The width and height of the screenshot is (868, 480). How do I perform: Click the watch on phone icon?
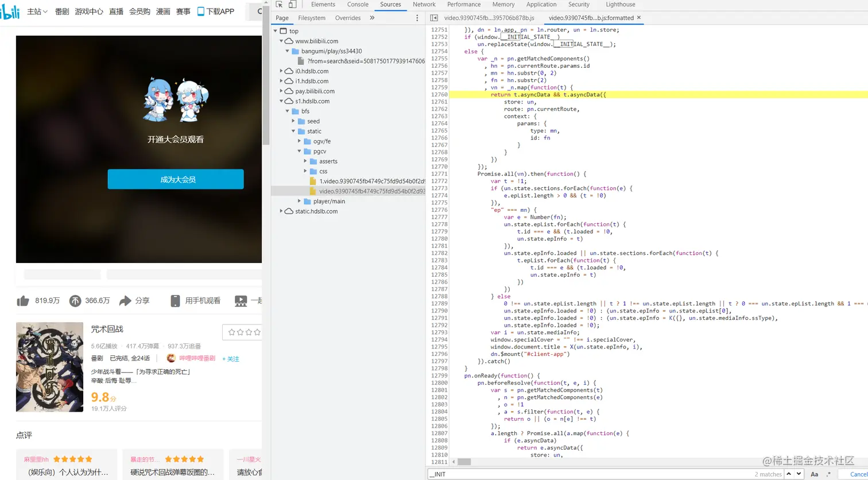[176, 300]
